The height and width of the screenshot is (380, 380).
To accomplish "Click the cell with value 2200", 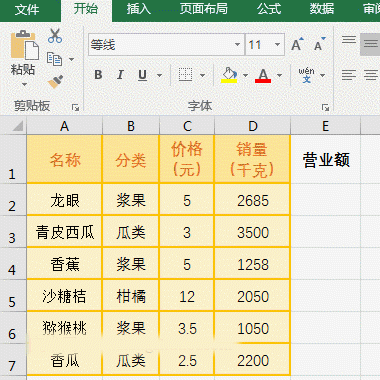I will click(x=253, y=360).
